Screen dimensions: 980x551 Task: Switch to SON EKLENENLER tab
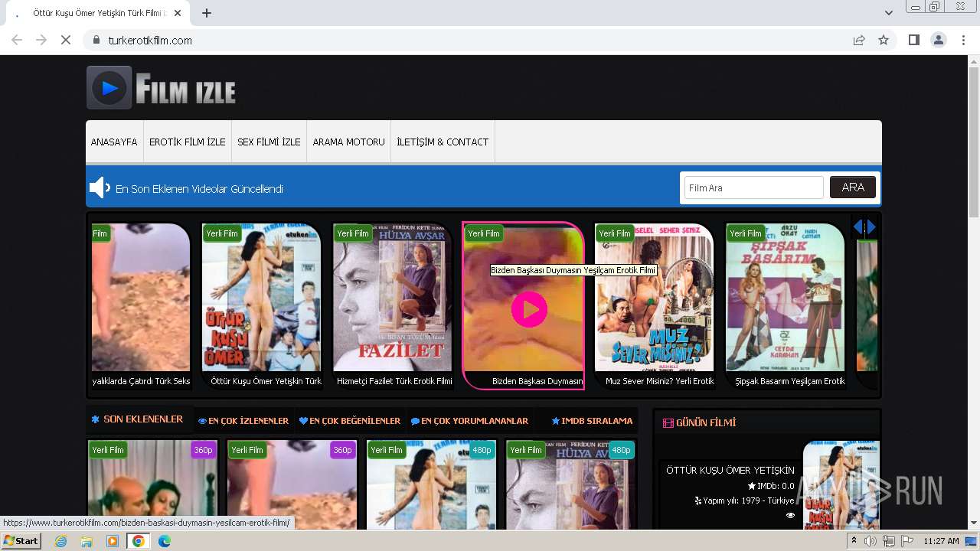pyautogui.click(x=137, y=419)
